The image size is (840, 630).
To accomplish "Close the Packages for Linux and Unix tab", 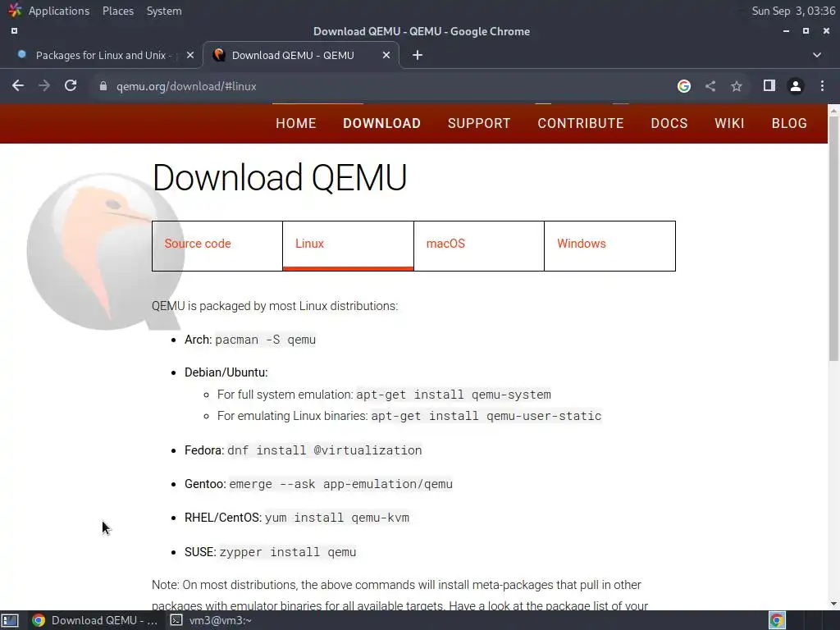I will (x=190, y=55).
